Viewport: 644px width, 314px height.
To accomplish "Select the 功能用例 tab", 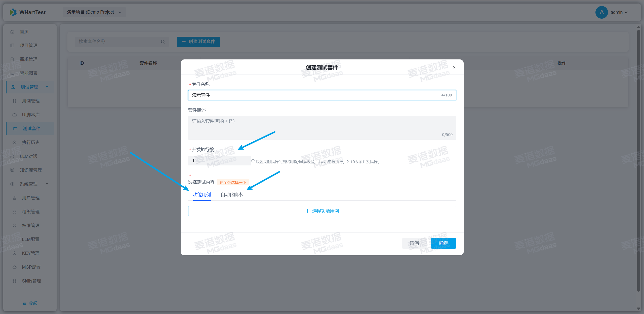I will coord(202,195).
